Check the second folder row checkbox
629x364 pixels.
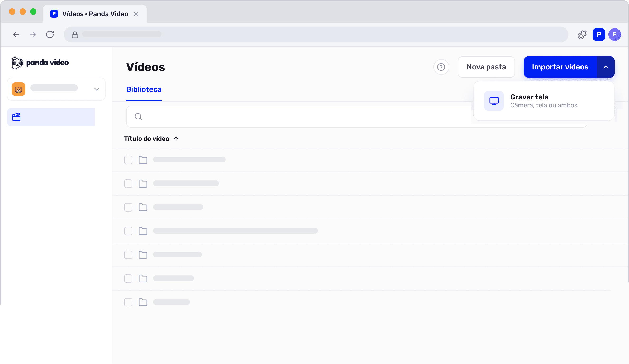128,184
